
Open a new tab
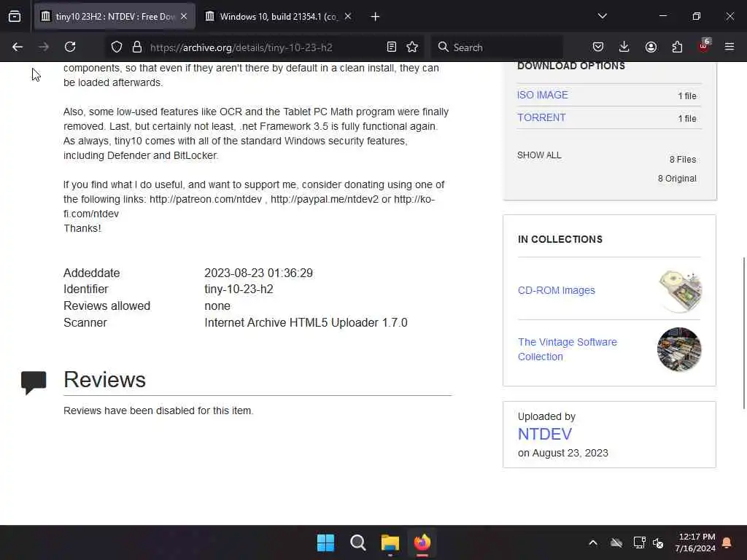(x=376, y=17)
